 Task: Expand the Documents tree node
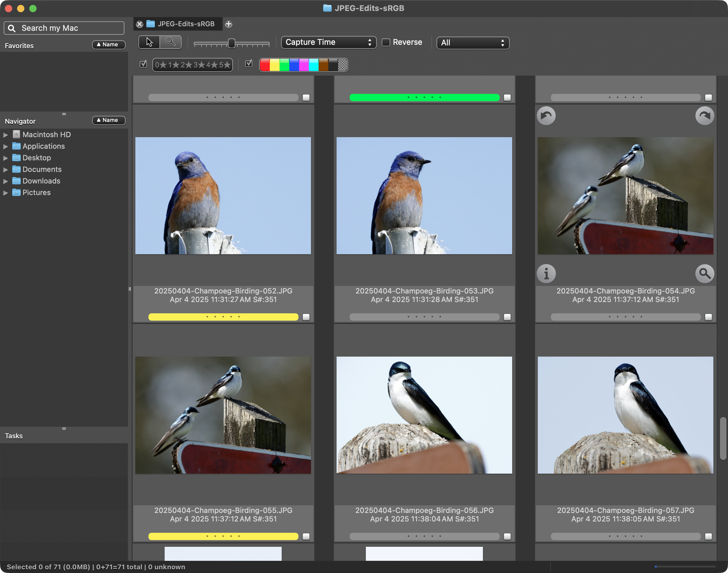(5, 170)
